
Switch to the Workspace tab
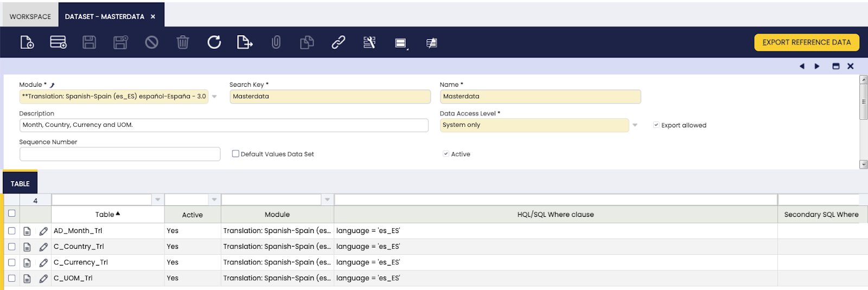(30, 17)
